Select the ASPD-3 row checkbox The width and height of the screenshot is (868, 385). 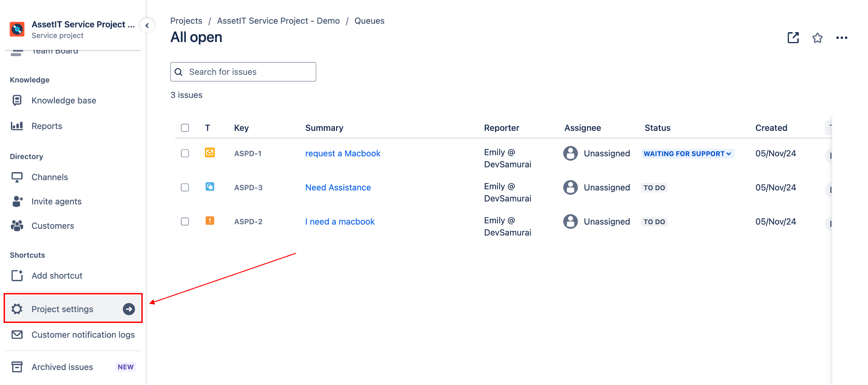tap(185, 188)
